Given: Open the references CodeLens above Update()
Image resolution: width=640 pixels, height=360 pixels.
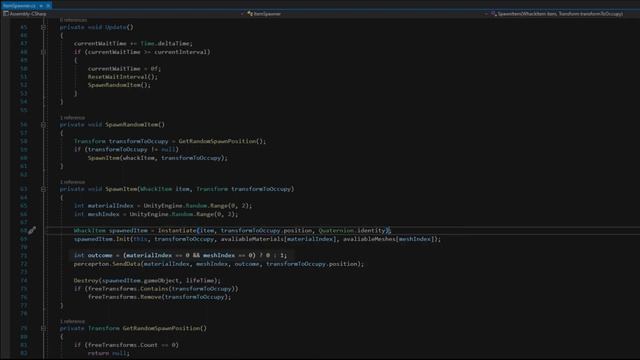Looking at the screenshot, I should [73, 20].
